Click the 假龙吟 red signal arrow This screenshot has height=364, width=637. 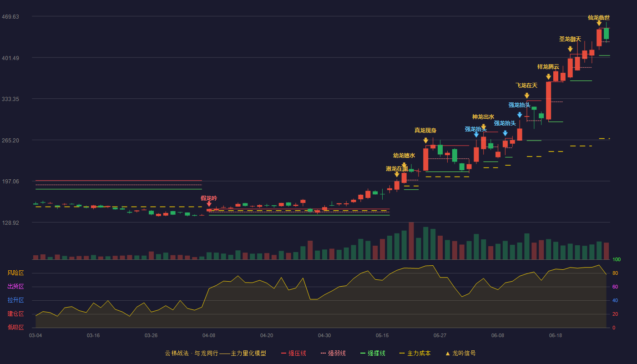(x=209, y=204)
